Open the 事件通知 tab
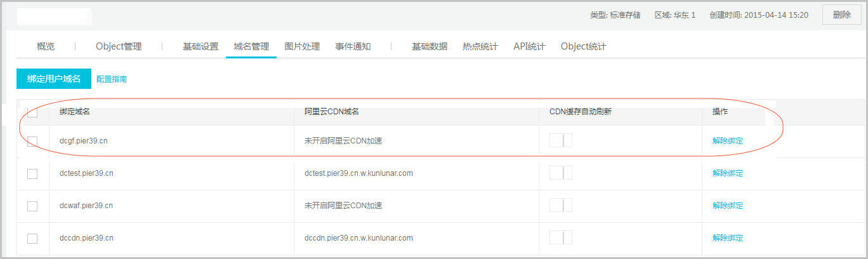Screen dimensions: 868x259 pyautogui.click(x=353, y=46)
